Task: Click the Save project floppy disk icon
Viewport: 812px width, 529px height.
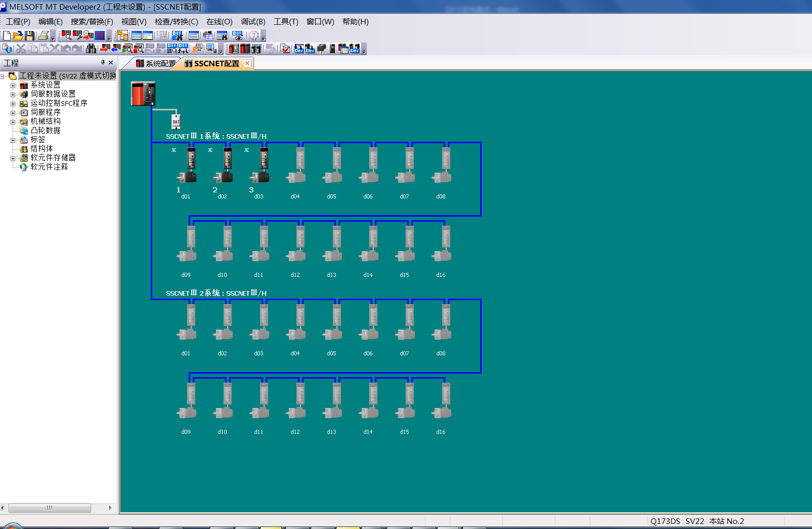Action: (x=30, y=35)
